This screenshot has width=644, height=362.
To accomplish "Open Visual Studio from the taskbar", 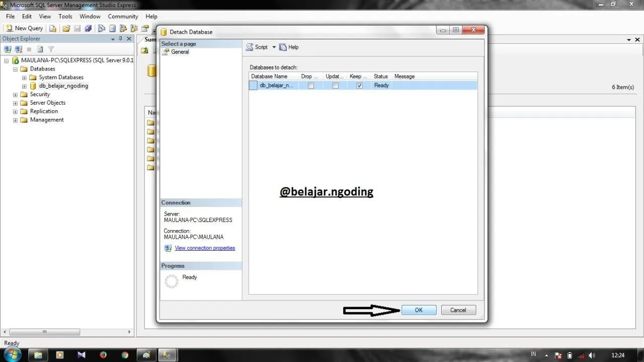I will (82, 354).
